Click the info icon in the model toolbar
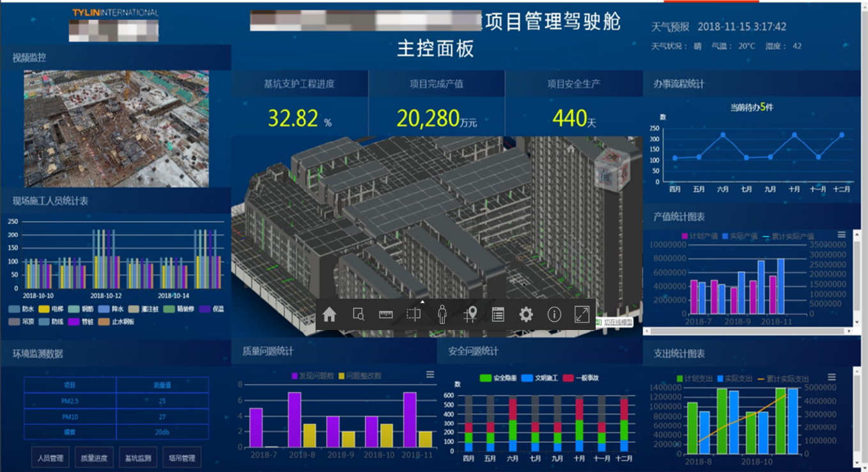Viewport: 868px width, 472px height. coord(554,315)
